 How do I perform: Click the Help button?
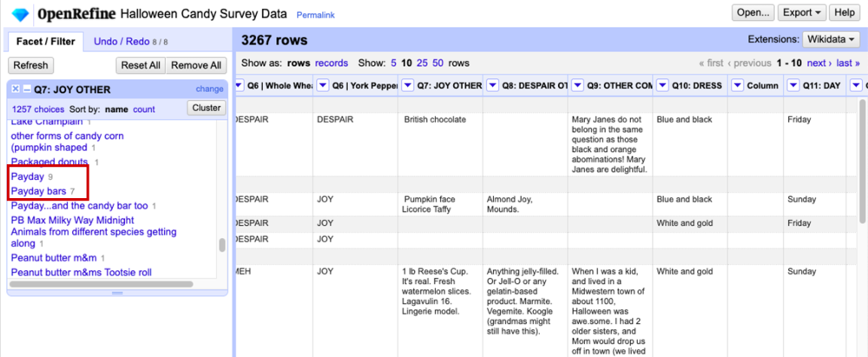coord(845,13)
